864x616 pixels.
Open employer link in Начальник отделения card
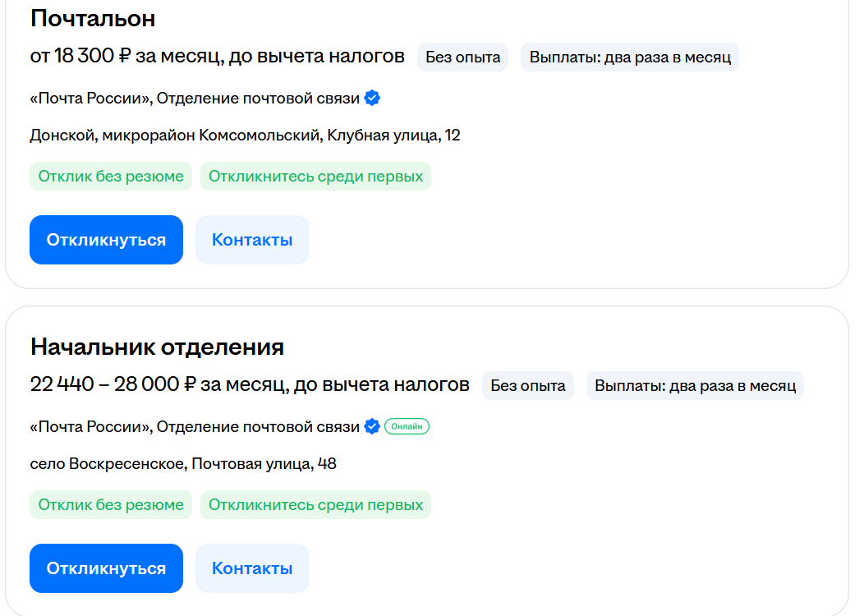[195, 427]
